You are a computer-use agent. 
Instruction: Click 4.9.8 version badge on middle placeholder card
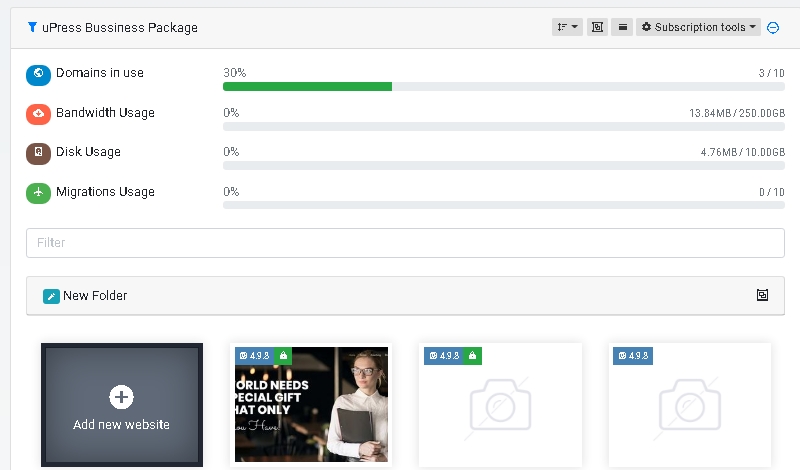(443, 356)
